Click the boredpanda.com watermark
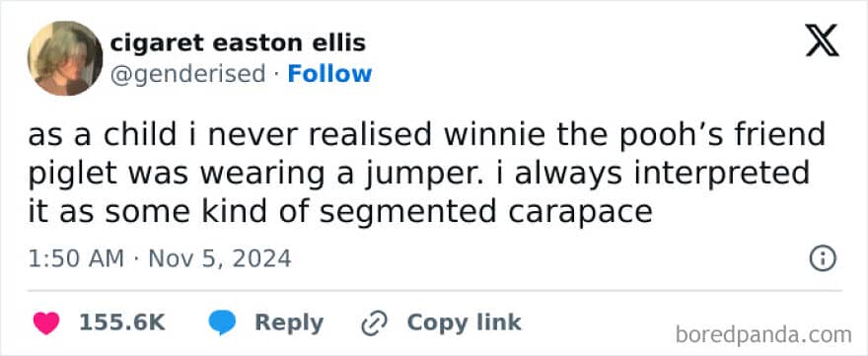Viewport: 868px width, 356px height. click(x=763, y=334)
